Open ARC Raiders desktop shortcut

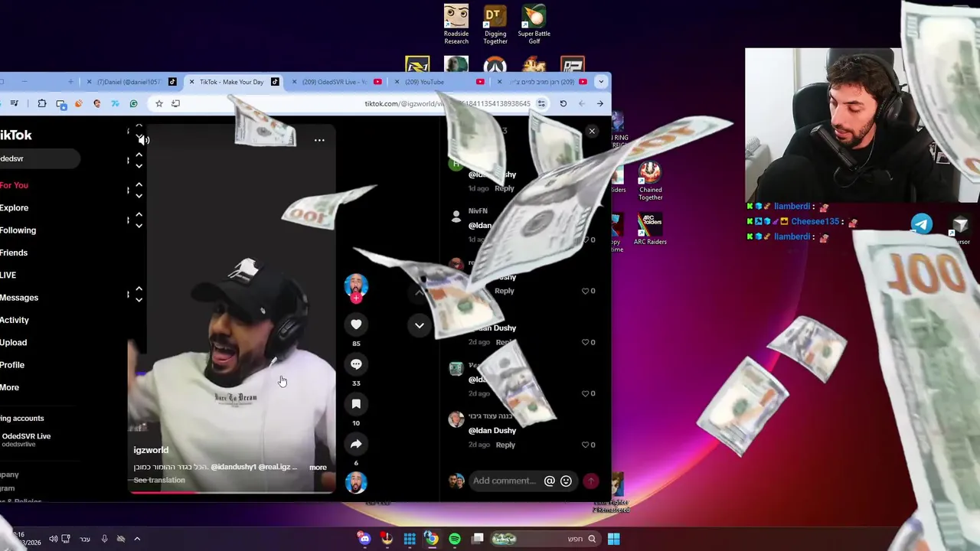click(650, 229)
